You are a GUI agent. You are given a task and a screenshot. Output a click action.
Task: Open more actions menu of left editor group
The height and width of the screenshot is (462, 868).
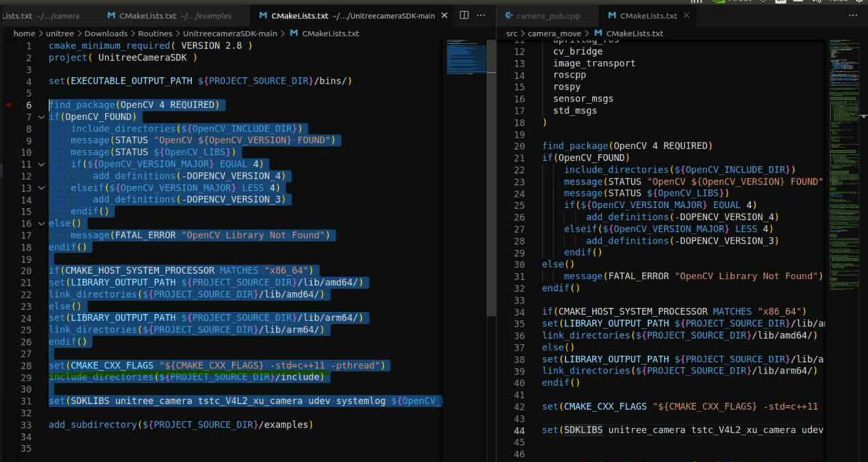481,15
